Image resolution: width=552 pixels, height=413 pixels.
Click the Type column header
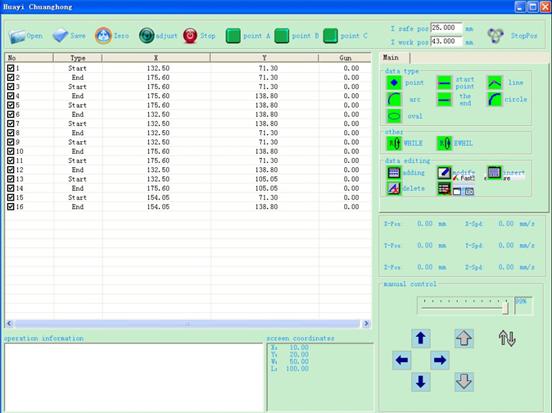pyautogui.click(x=77, y=58)
